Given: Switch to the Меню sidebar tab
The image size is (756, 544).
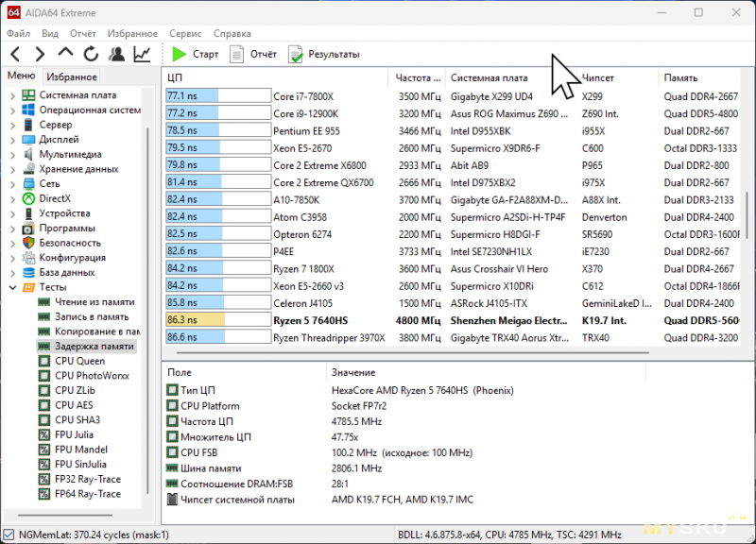Looking at the screenshot, I should pyautogui.click(x=21, y=76).
